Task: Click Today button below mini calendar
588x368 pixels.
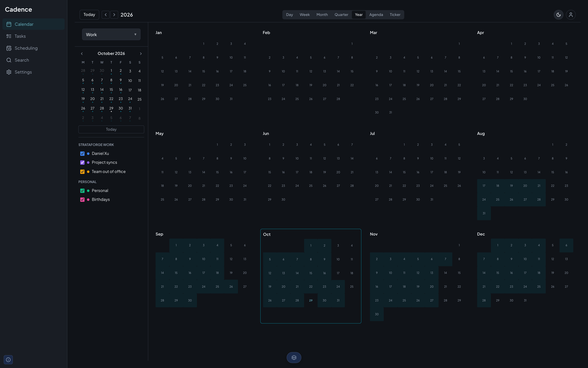Action: pyautogui.click(x=111, y=130)
